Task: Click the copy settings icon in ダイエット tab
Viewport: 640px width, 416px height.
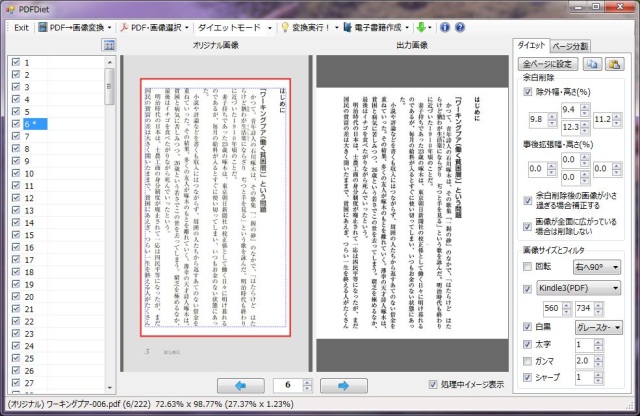Action: point(593,62)
